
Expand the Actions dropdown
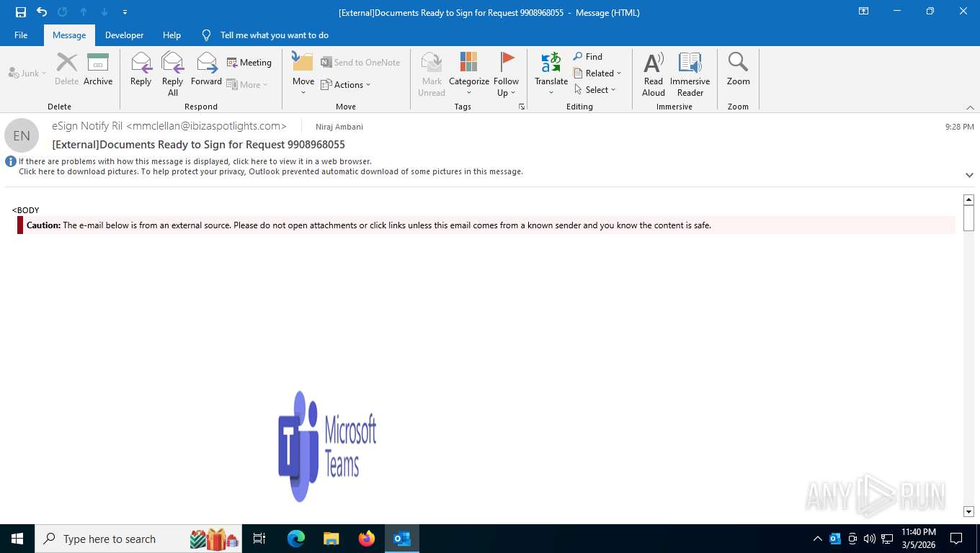click(x=346, y=85)
